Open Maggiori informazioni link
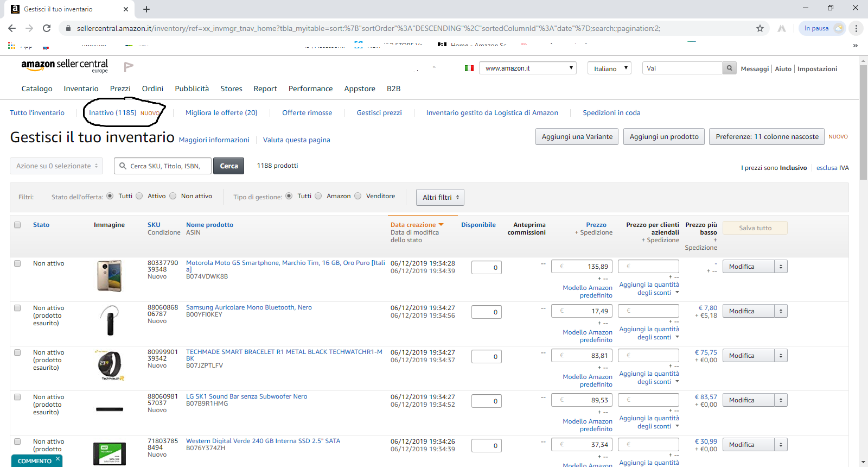 (x=214, y=140)
